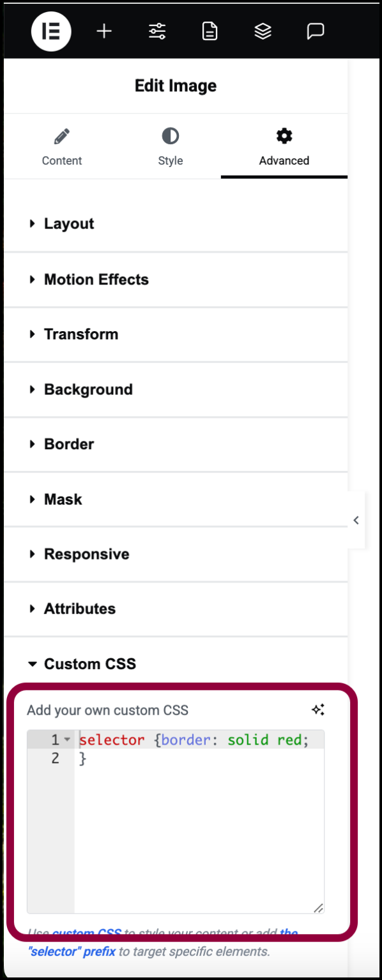Image resolution: width=382 pixels, height=980 pixels.
Task: Click the gear icon above Advanced
Action: pos(283,135)
